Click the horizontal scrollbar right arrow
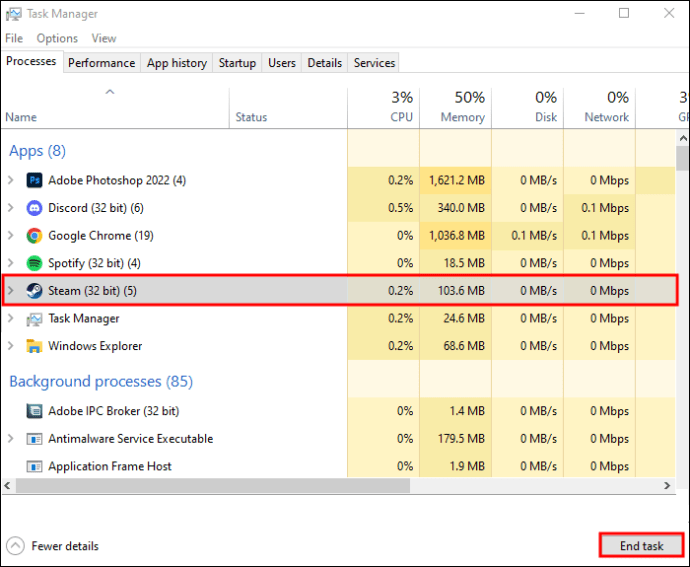The height and width of the screenshot is (567, 690). [667, 486]
